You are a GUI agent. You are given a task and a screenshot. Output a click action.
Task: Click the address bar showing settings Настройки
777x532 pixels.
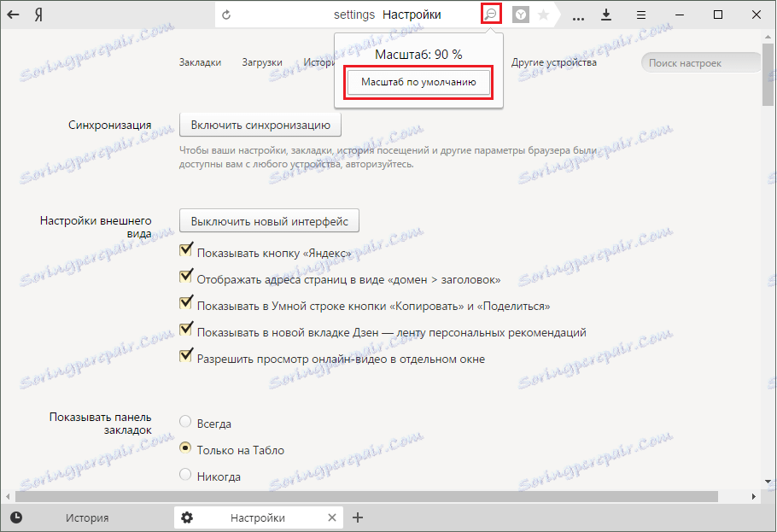click(x=387, y=15)
